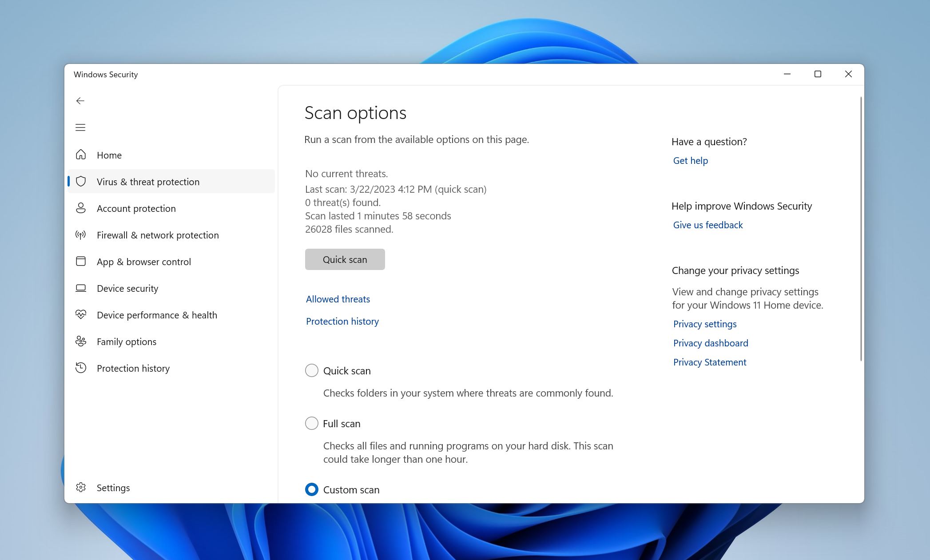Open the hamburger menu
The image size is (930, 560).
79,126
